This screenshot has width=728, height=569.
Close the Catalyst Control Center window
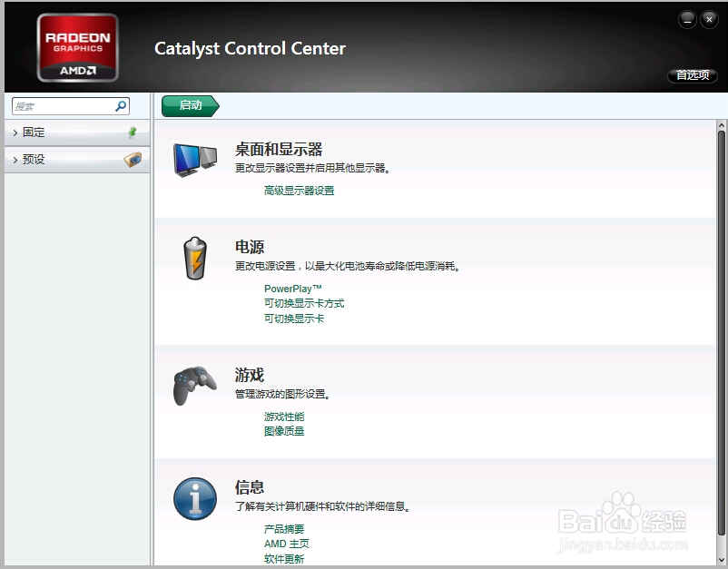pos(709,19)
